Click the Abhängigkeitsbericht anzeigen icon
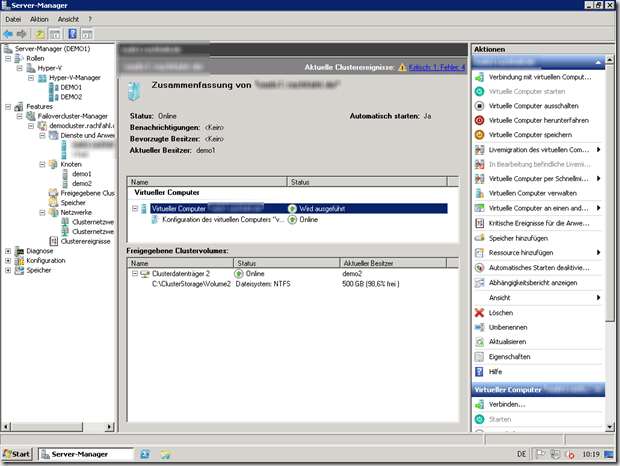The width and height of the screenshot is (620, 466). click(479, 283)
